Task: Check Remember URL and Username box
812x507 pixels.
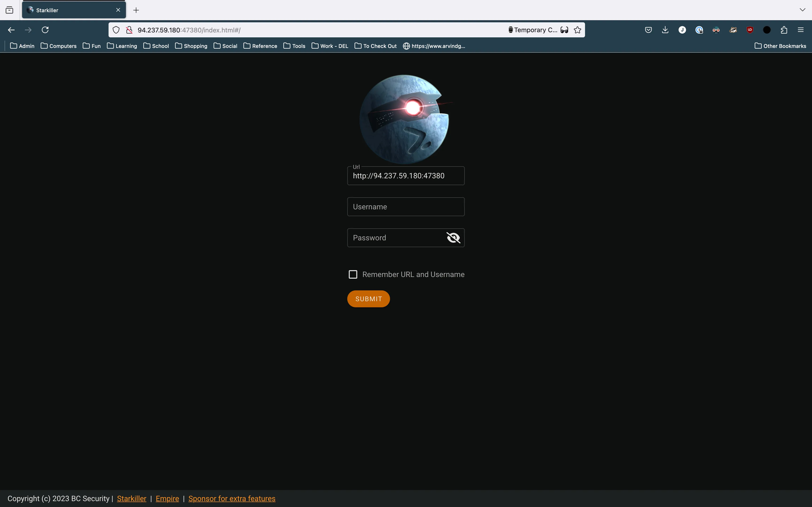Action: [x=353, y=274]
